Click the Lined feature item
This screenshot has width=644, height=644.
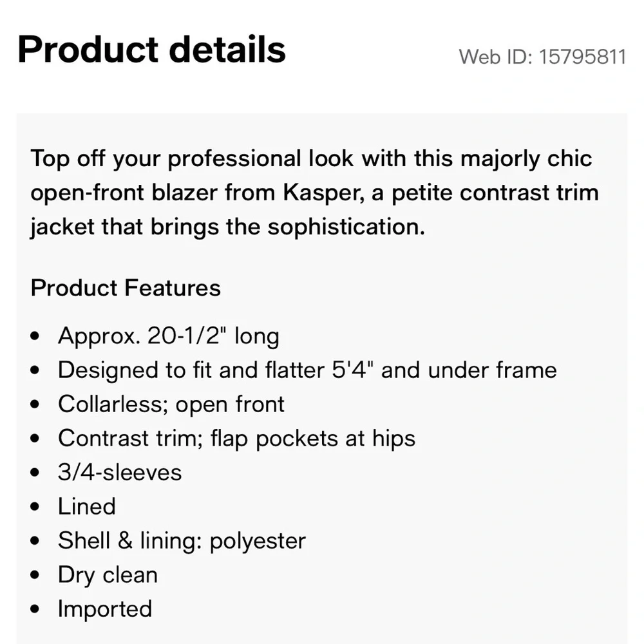coord(87,506)
